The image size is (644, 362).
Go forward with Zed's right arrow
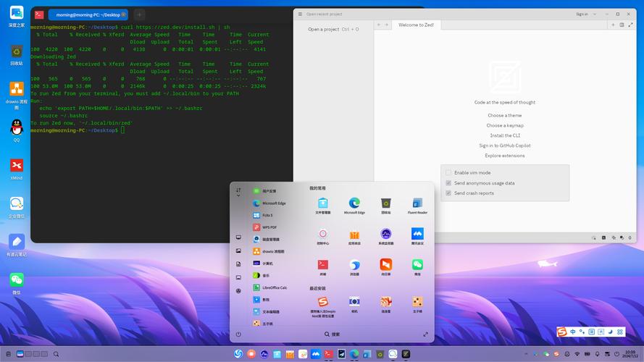(387, 25)
